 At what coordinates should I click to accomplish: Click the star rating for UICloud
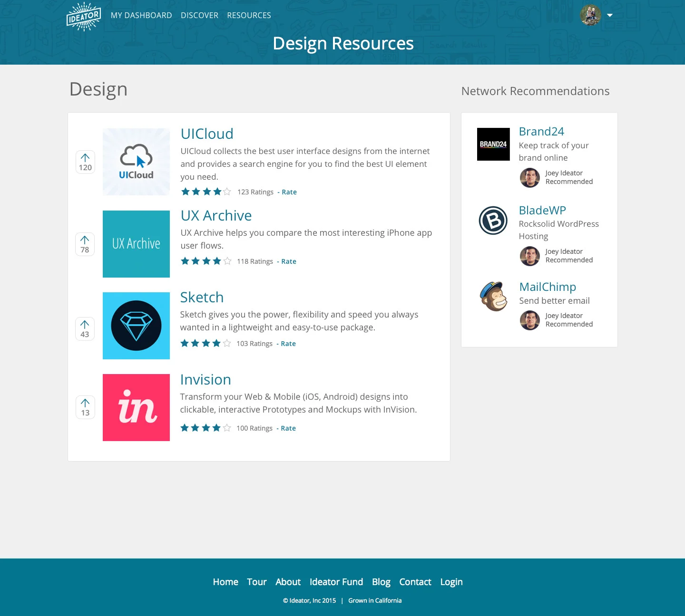point(206,192)
